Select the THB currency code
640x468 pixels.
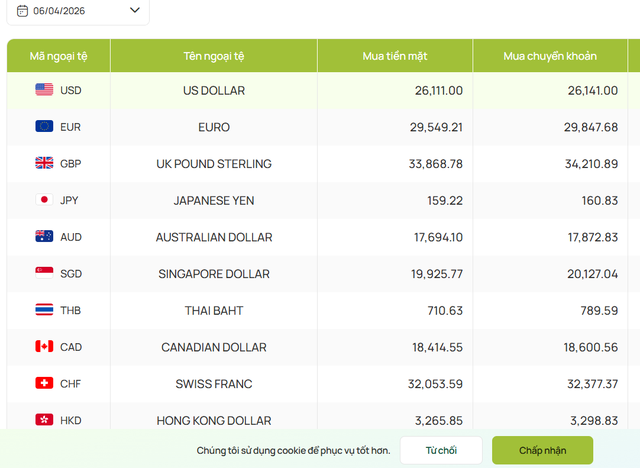(x=70, y=311)
